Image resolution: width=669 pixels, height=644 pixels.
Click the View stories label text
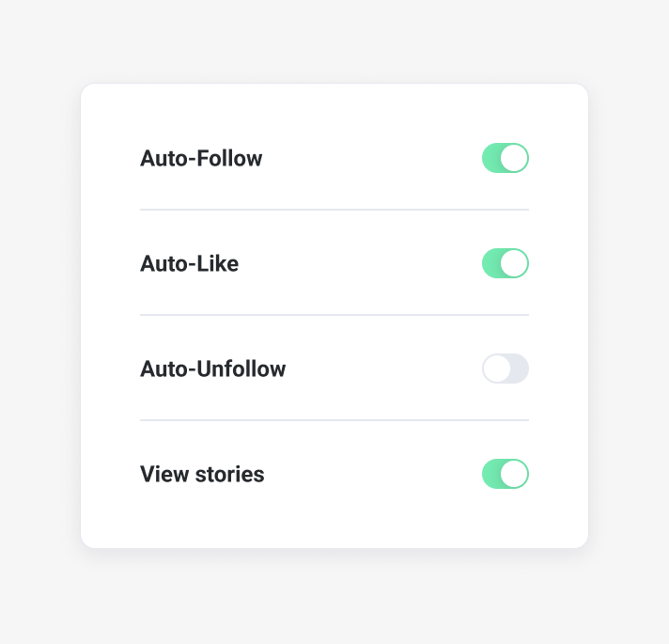point(202,474)
